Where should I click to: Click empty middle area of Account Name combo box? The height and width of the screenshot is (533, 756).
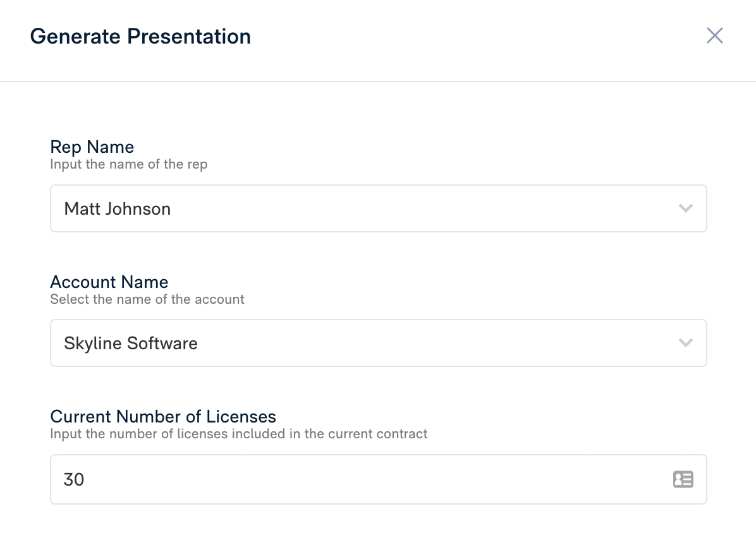[430, 343]
